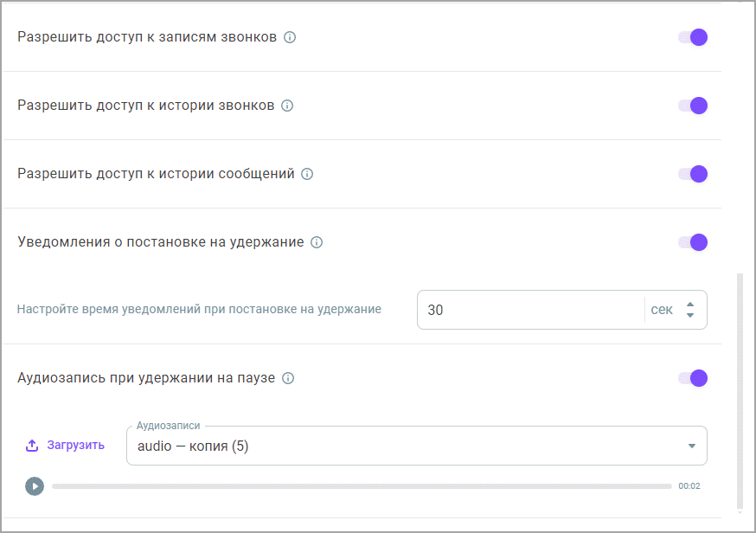
Task: Open the Аудиозаписи dropdown arrow
Action: point(692,446)
